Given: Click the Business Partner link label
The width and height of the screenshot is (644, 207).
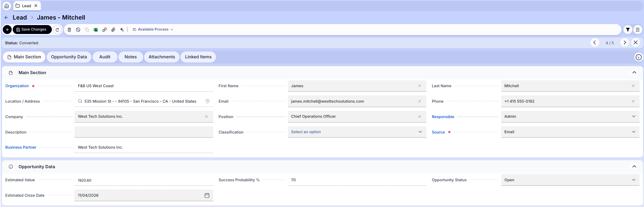Looking at the screenshot, I should click(x=21, y=147).
